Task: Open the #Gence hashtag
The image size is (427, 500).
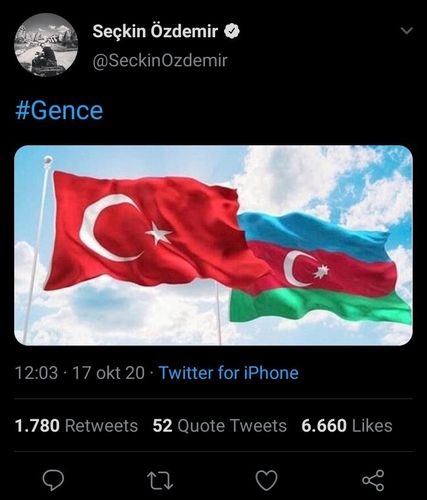Action: pyautogui.click(x=59, y=111)
